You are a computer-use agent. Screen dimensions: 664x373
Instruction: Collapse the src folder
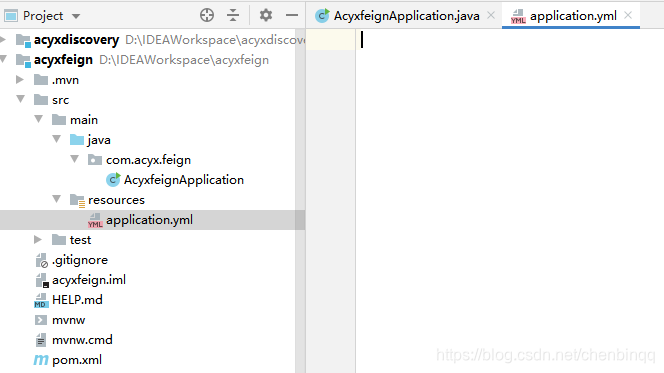pyautogui.click(x=20, y=99)
